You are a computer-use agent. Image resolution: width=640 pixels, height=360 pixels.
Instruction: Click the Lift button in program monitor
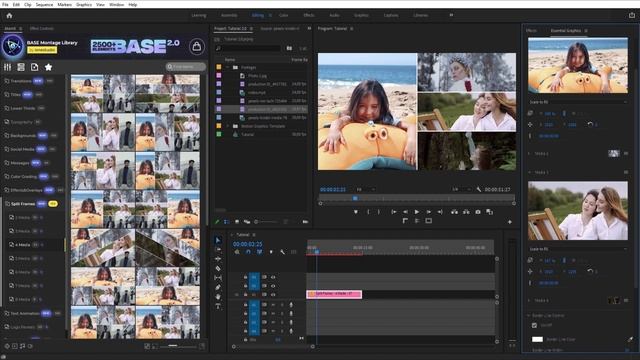point(454,212)
